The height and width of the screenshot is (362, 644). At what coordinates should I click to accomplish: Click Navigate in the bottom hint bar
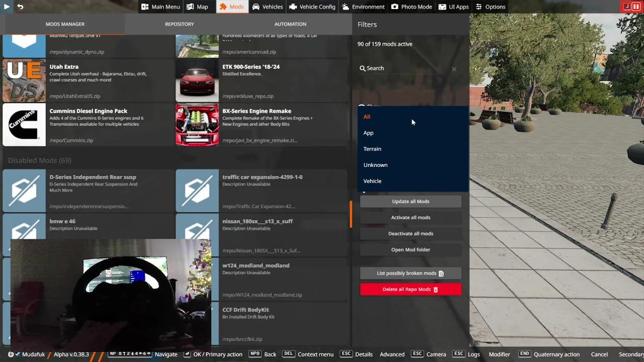coord(166,354)
